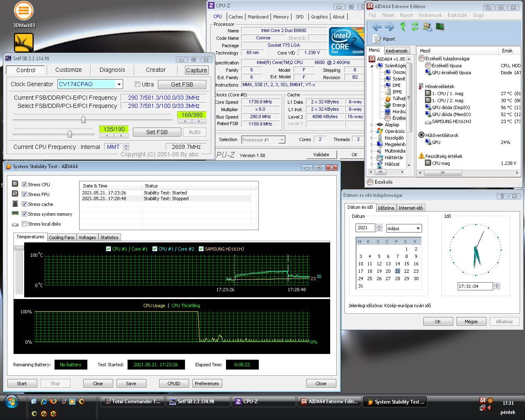The width and height of the screenshot is (525, 420).
Task: Click Mégse in the date dialog
Action: tap(471, 322)
